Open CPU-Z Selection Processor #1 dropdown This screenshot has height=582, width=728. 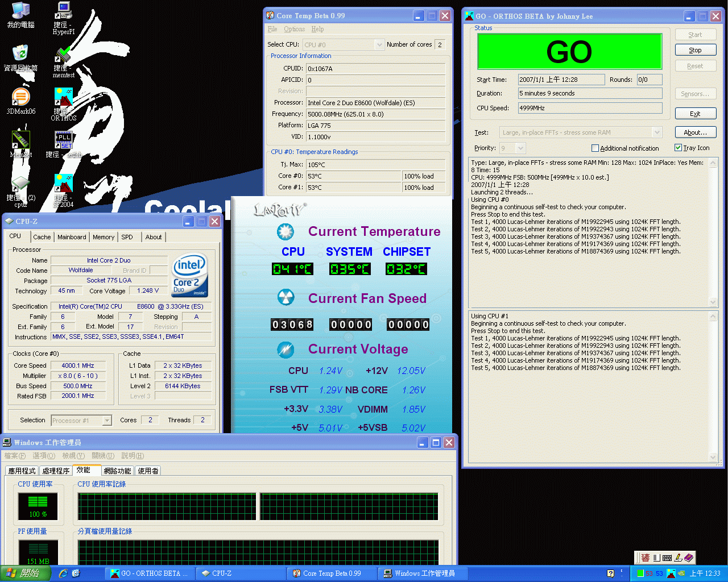point(107,421)
